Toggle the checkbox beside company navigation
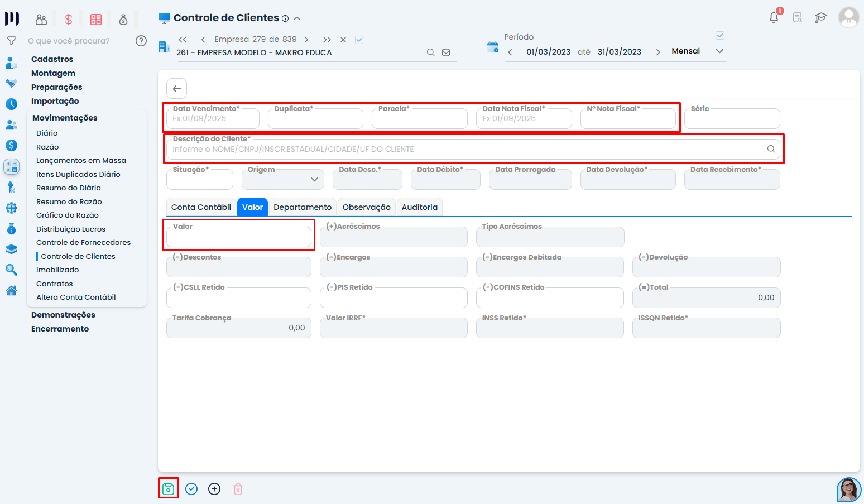 359,40
